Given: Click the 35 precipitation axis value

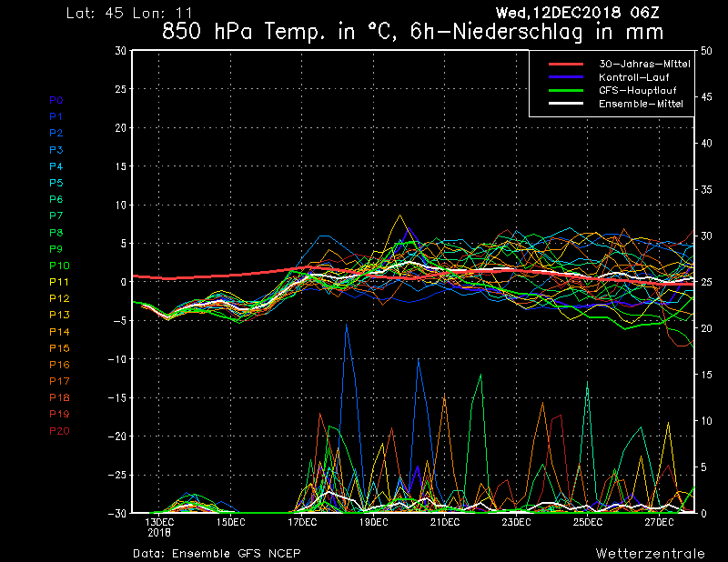Looking at the screenshot, I should coord(706,189).
